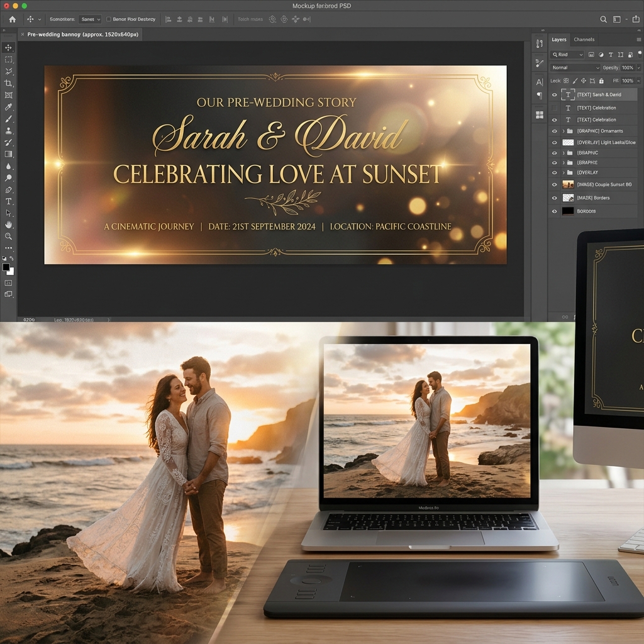Close the Pre-wedding banner document tab

23,35
